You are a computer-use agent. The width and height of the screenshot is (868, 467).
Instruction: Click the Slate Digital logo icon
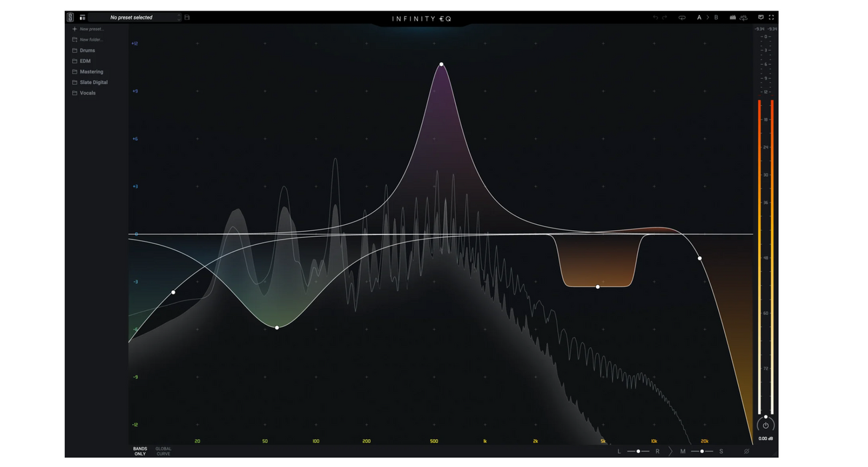[x=70, y=17]
